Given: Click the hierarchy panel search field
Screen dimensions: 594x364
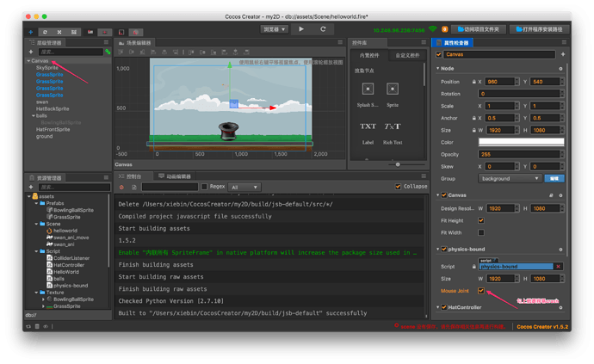Looking at the screenshot, I should pyautogui.click(x=71, y=52).
